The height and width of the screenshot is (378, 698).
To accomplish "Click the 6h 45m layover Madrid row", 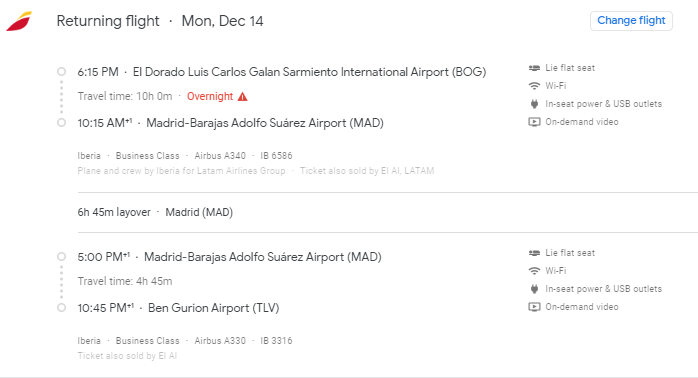I will point(388,212).
